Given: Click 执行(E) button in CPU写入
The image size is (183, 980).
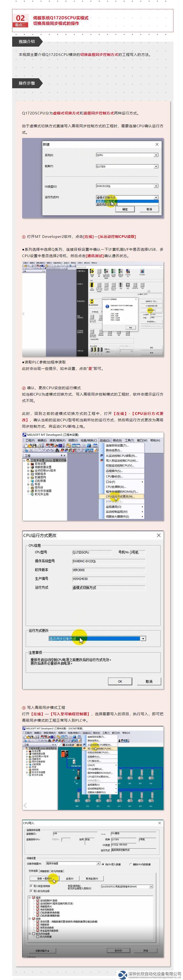Looking at the screenshot, I should tap(118, 950).
